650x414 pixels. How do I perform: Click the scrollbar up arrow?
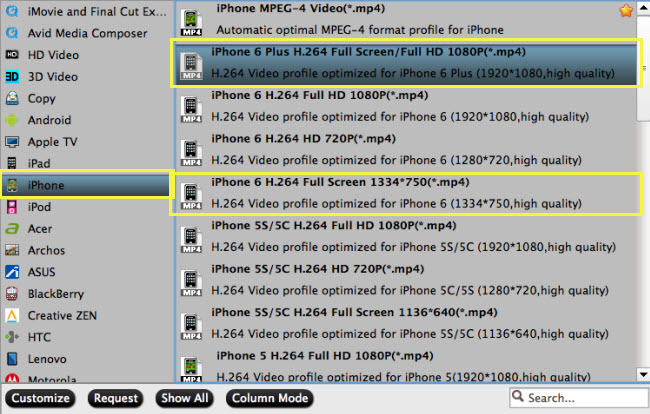pyautogui.click(x=643, y=9)
